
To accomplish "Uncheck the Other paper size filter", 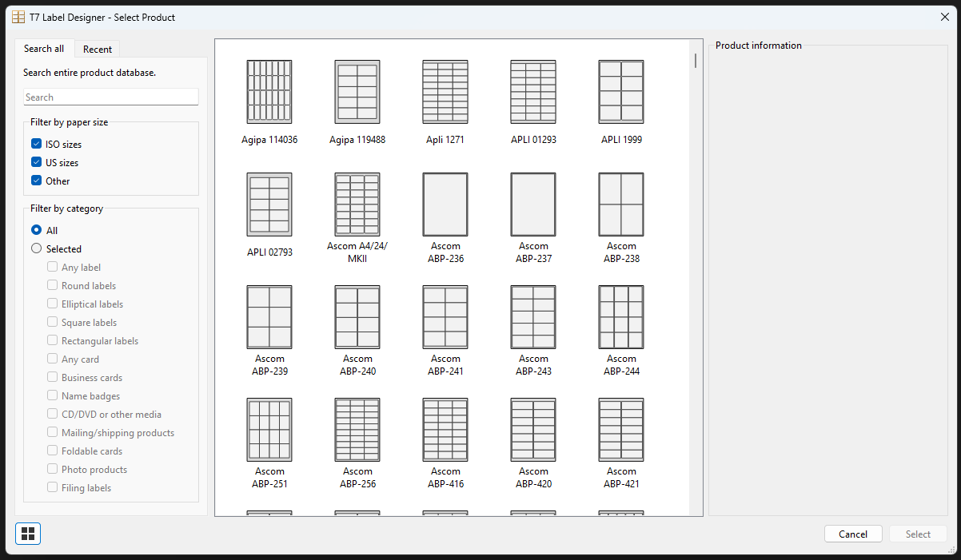I will tap(36, 181).
